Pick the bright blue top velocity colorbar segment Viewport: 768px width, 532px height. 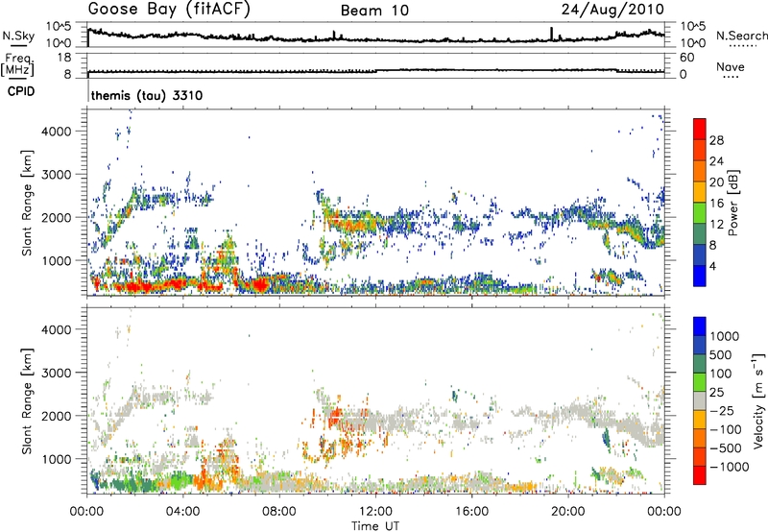point(700,326)
